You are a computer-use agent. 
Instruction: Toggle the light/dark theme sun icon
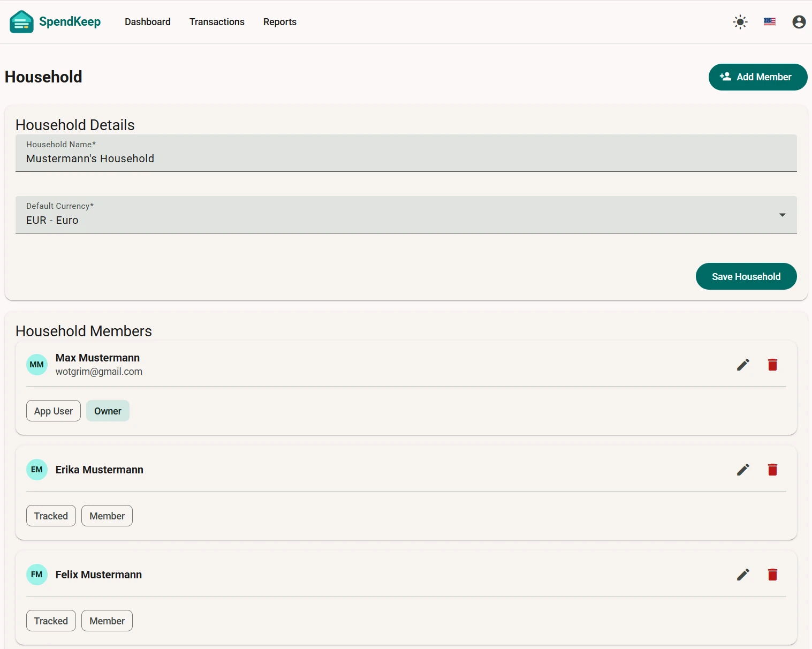point(740,22)
